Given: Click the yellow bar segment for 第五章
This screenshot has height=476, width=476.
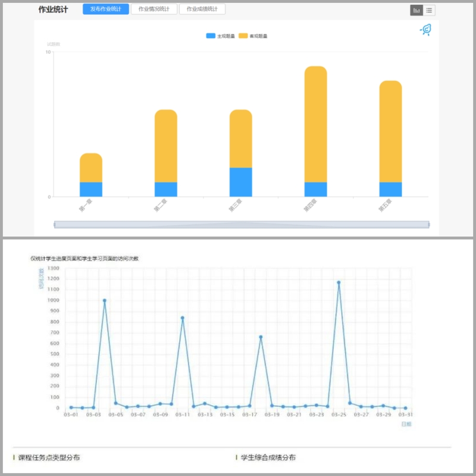Looking at the screenshot, I should 390,131.
